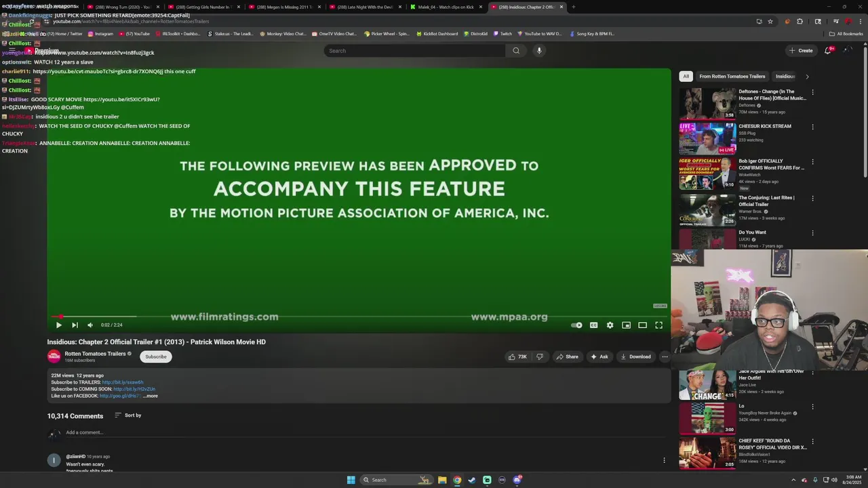This screenshot has width=868, height=488.
Task: Switch to Wrong Turn (2020) tab
Action: [122, 7]
